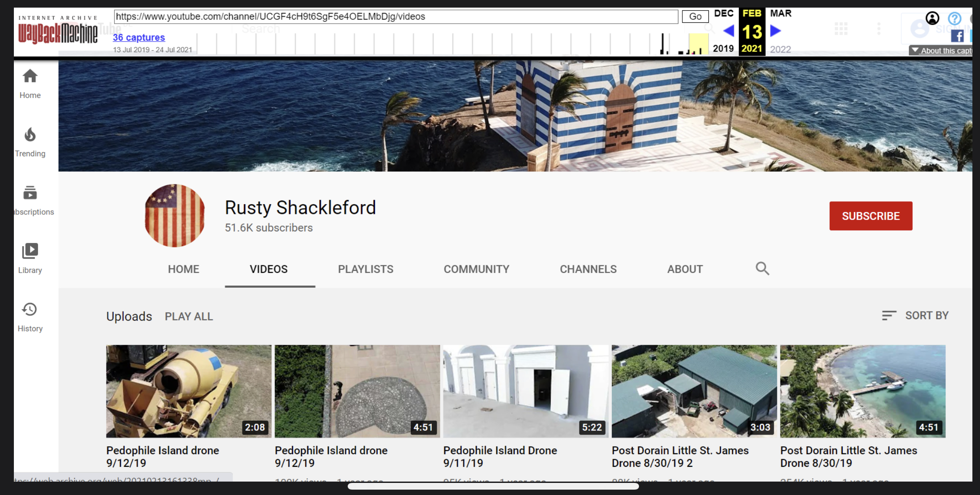Image resolution: width=980 pixels, height=495 pixels.
Task: Click the channel banner image
Action: 515,116
